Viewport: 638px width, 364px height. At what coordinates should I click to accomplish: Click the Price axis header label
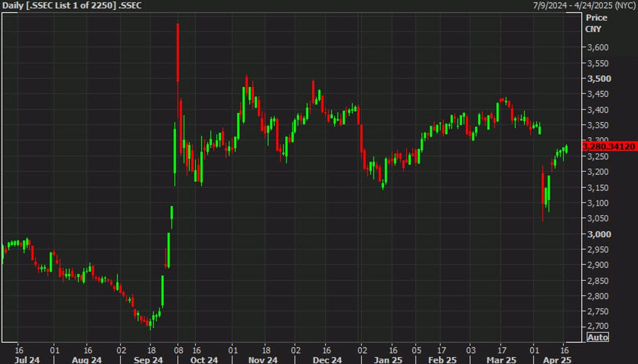tap(596, 18)
